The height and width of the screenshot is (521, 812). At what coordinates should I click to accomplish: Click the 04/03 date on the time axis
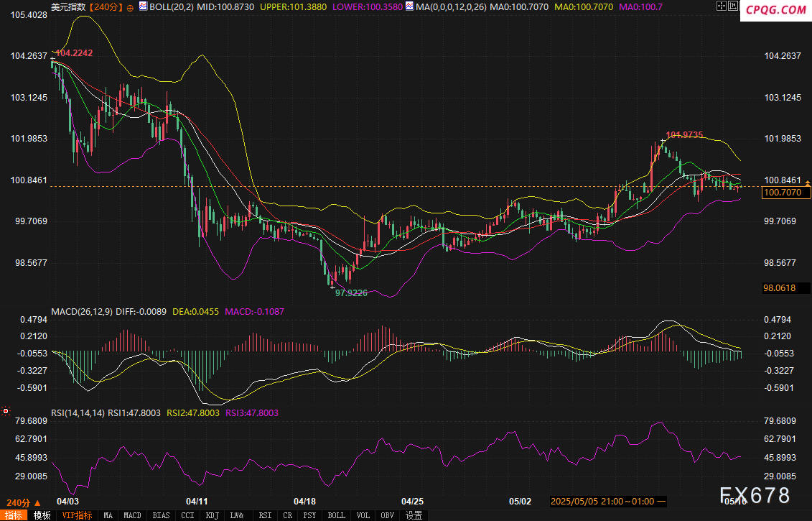pyautogui.click(x=67, y=502)
